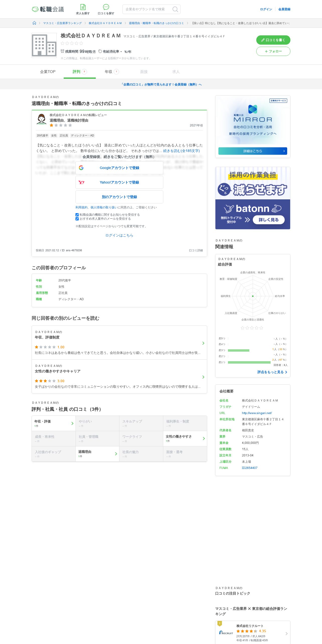
Task: Collapse the 会員登録（無料）banner
Action: click(161, 85)
